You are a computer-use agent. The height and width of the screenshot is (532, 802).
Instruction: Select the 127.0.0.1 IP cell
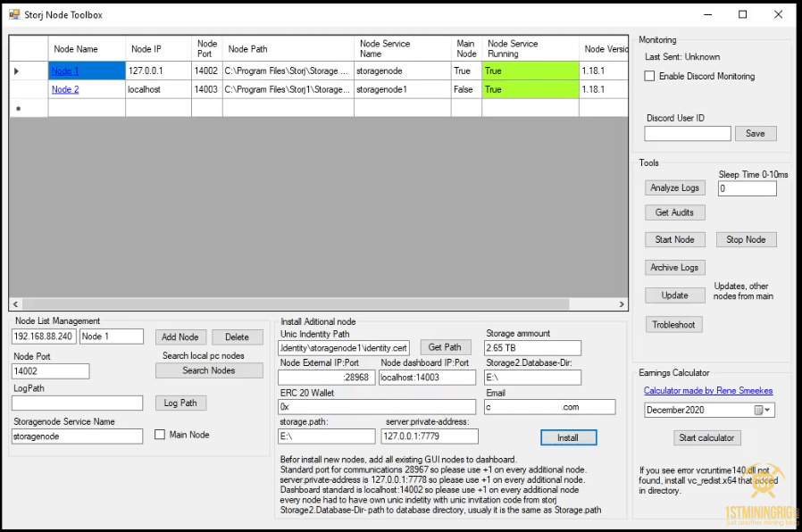[159, 71]
